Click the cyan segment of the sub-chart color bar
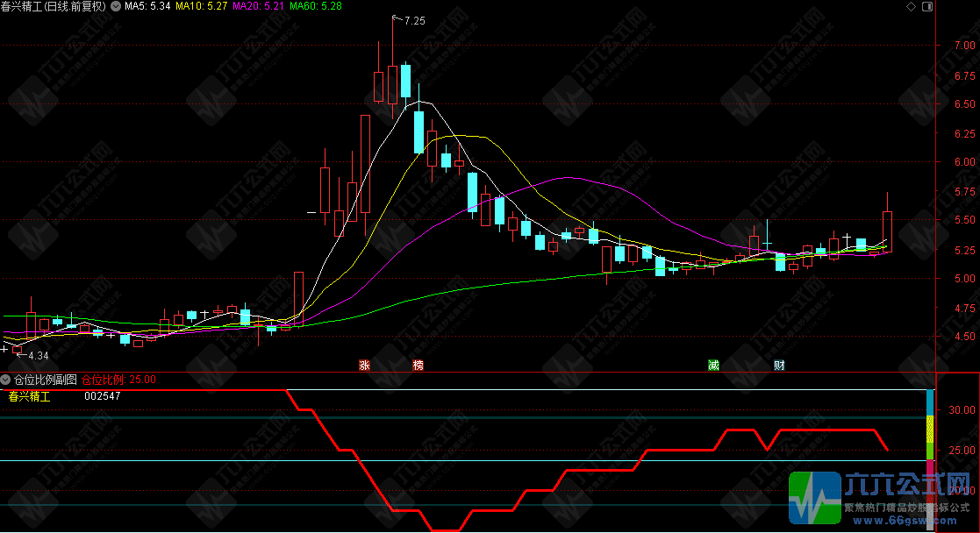Viewport: 980px width, 533px height. (930, 403)
